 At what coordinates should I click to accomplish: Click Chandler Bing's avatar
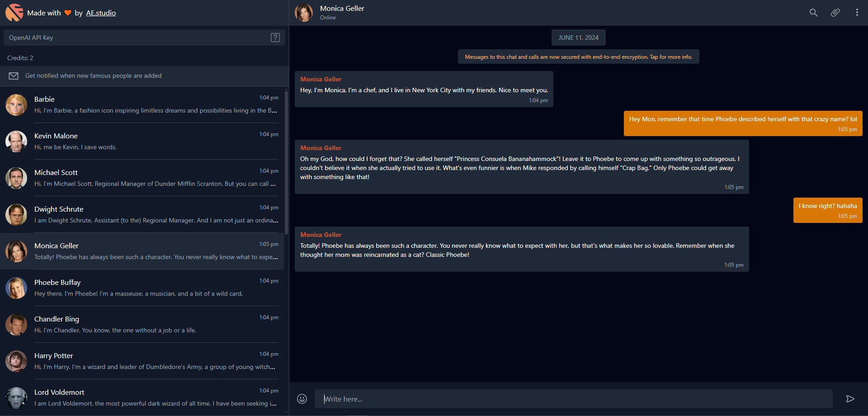(x=16, y=325)
